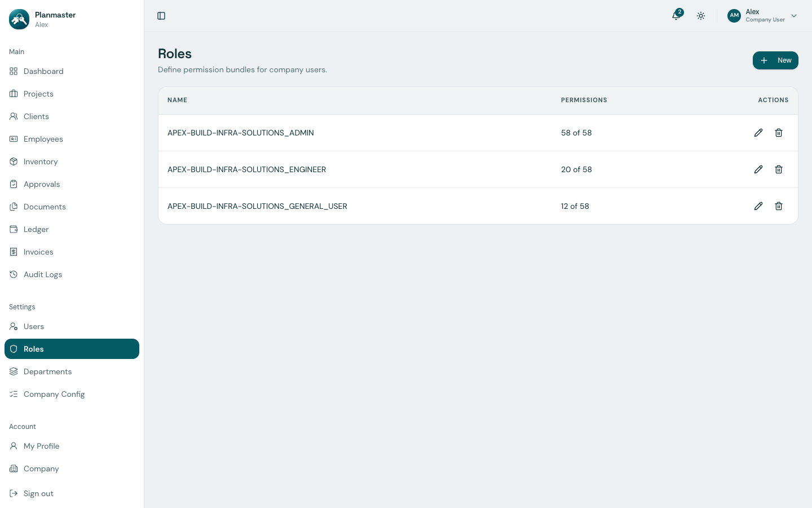Open the Ledger page
The height and width of the screenshot is (508, 812).
(x=72, y=229)
